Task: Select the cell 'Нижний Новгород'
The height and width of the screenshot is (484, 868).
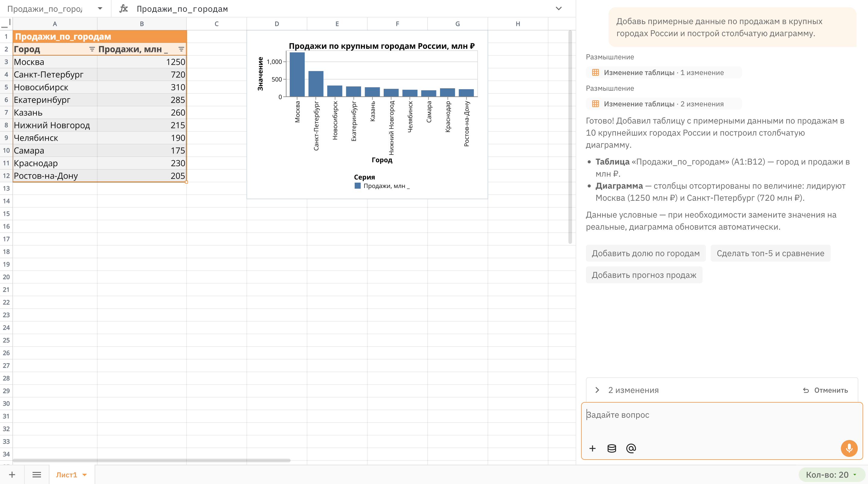Action: pos(55,125)
